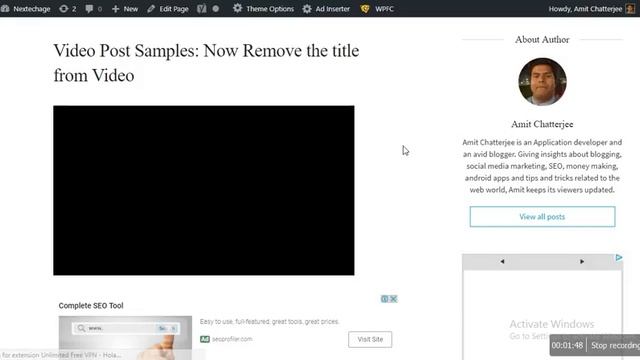Viewport: 640px width, 360px height.
Task: Click the WordPress dashboard icon
Action: (5, 9)
